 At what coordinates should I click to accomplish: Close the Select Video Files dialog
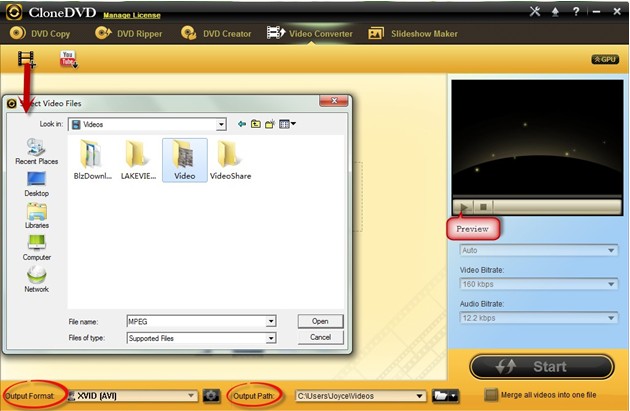click(x=333, y=101)
